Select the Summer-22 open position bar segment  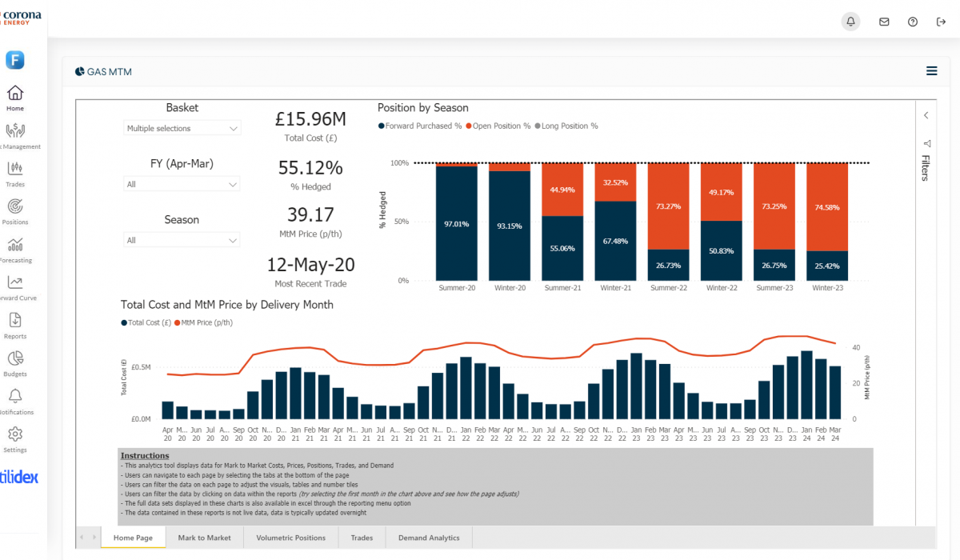pos(669,206)
